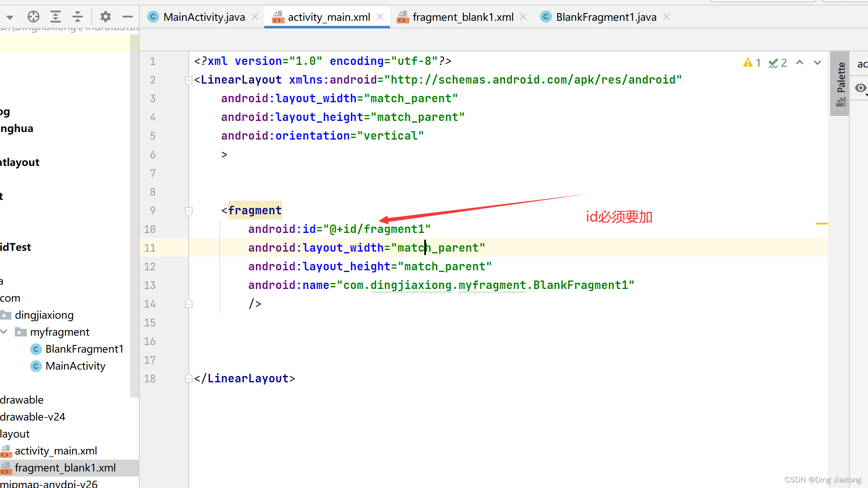
Task: Close the fragment_blank1.xml tab
Action: point(523,17)
